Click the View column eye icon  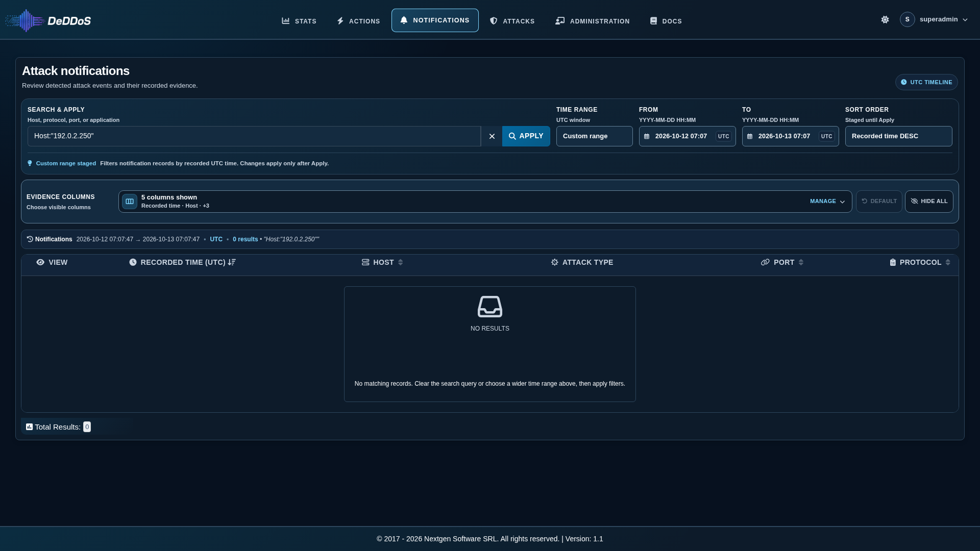[40, 262]
